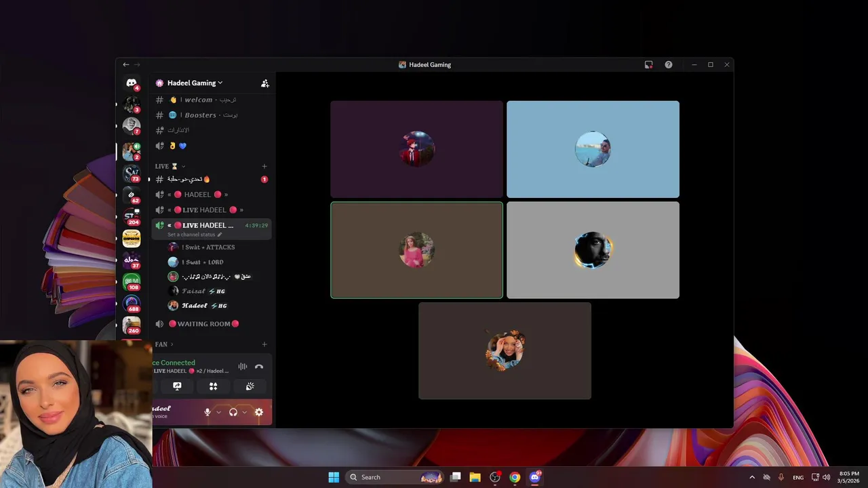Image resolution: width=868 pixels, height=488 pixels.
Task: Select the green-outlined speaking video tile
Action: coord(417,250)
